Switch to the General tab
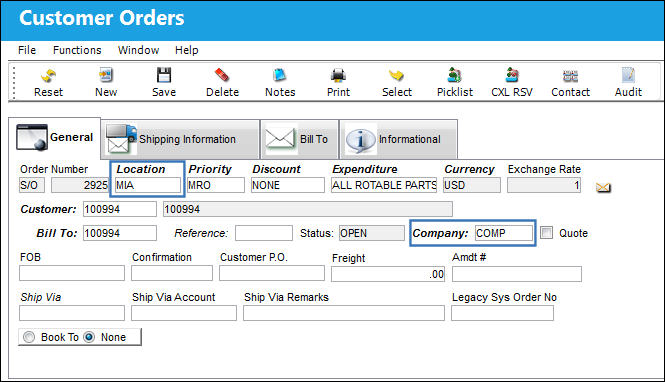665x382 pixels. tap(55, 137)
